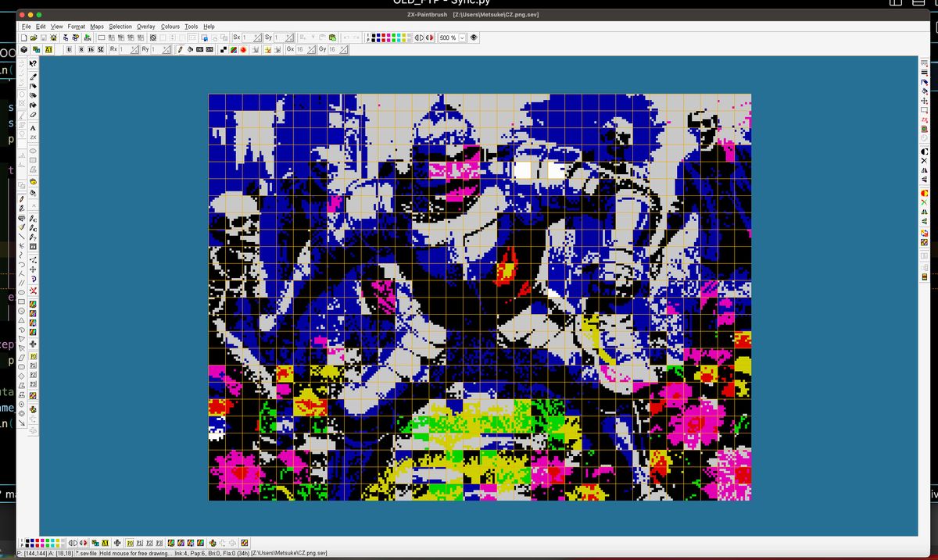This screenshot has width=938, height=560.
Task: Open the Colours menu
Action: point(171,26)
